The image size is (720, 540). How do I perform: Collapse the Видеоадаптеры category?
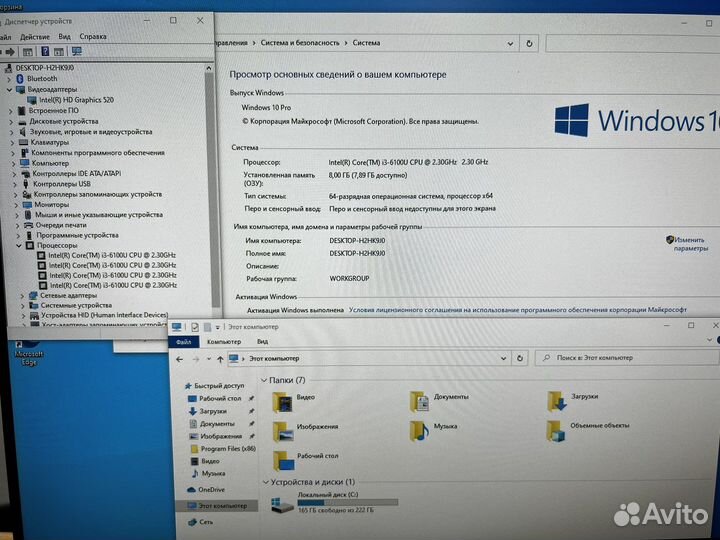pyautogui.click(x=10, y=90)
